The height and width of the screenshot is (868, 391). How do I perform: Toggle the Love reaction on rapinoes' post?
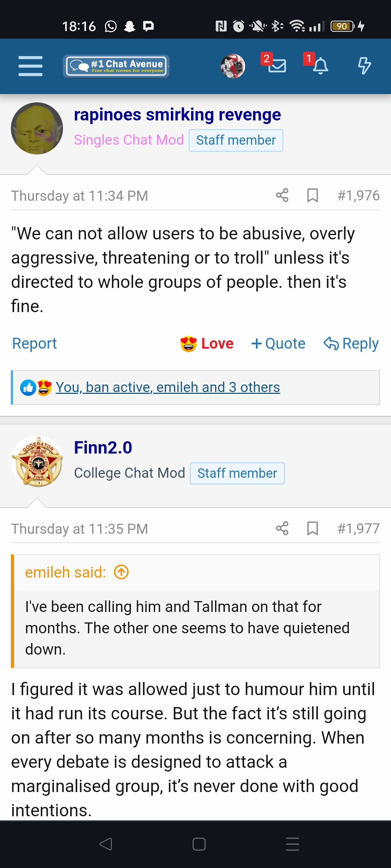click(207, 344)
